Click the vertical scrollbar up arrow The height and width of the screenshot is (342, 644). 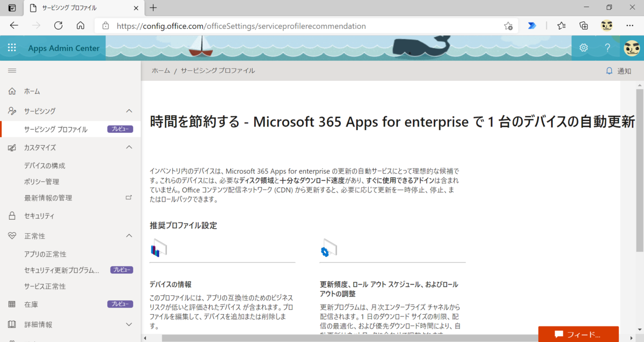pos(639,85)
